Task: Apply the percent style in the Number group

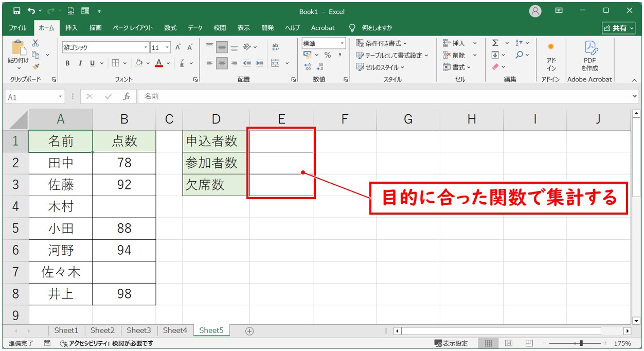Action: pos(327,55)
